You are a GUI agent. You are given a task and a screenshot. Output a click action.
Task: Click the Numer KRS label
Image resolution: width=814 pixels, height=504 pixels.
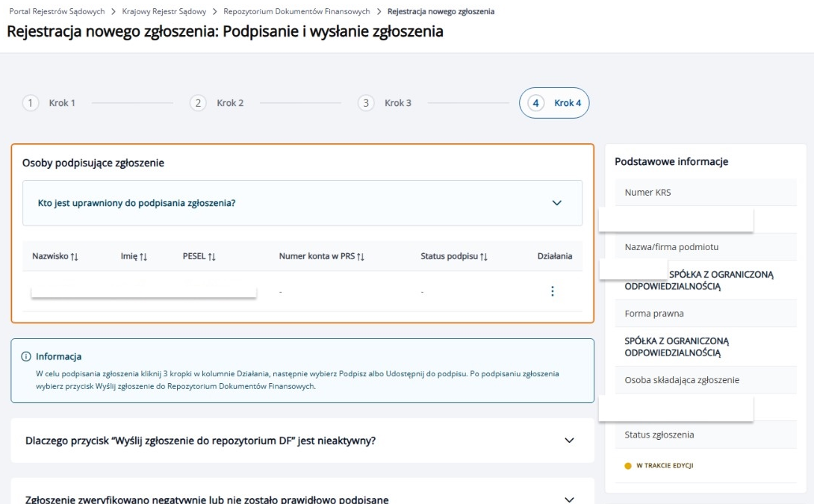[648, 193]
